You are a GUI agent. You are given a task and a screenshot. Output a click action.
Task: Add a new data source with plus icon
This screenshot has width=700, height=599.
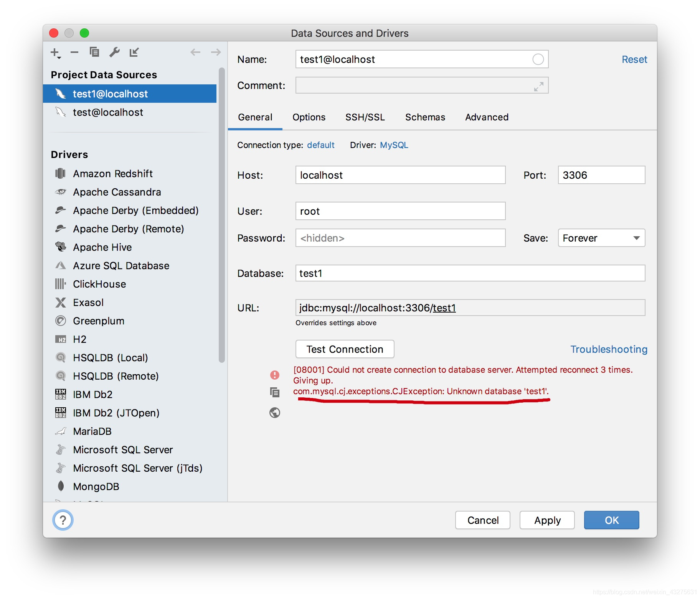[x=55, y=52]
